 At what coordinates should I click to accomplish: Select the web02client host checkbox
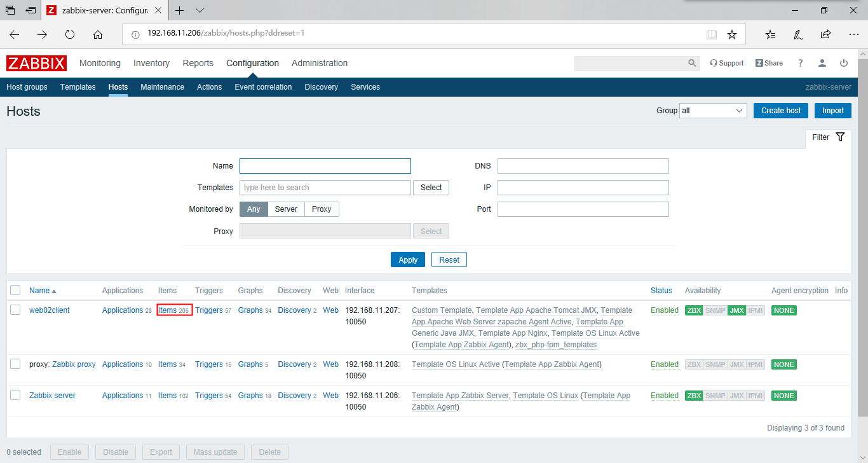(15, 310)
